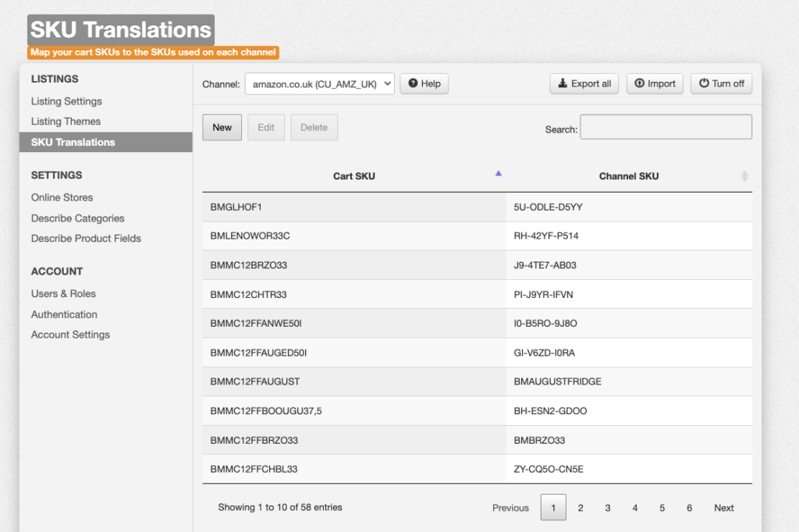The height and width of the screenshot is (532, 799).
Task: Click the SKU Translations page title
Action: click(x=121, y=30)
